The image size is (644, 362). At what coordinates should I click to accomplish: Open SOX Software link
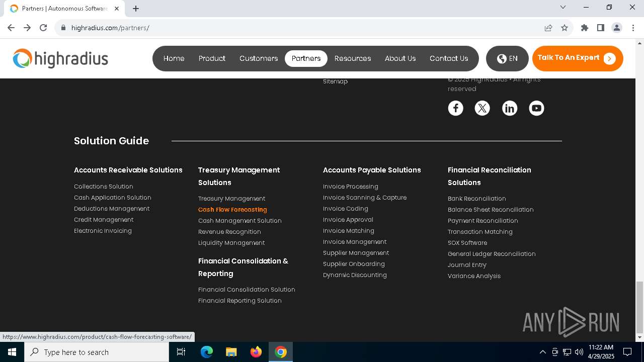467,243
